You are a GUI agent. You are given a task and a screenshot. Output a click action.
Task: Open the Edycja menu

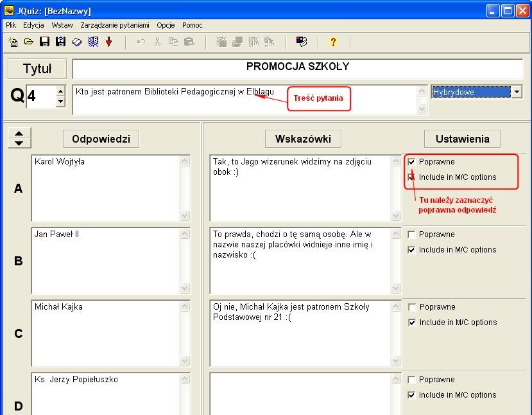(33, 25)
